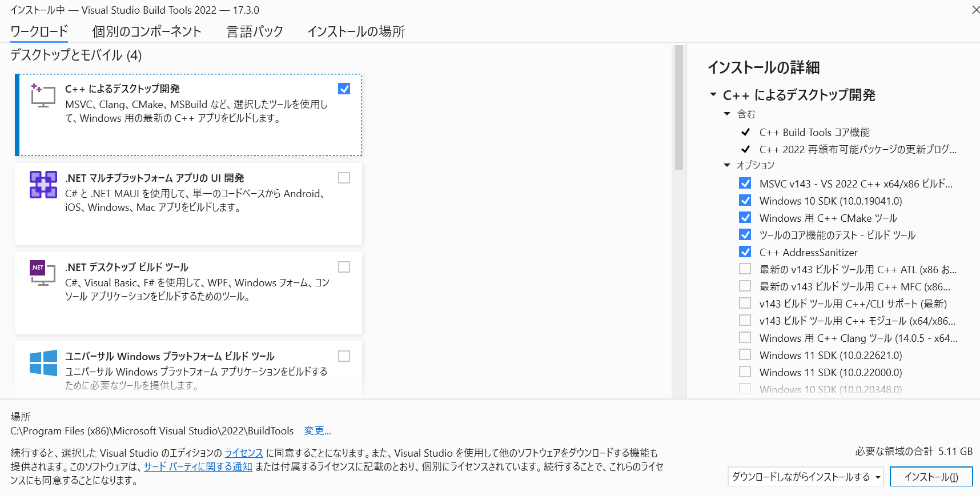Screen dimensions: 980x495
Task: Select the .NET マルチプラットフォーム アプリの UI 開発 title
Action: click(x=155, y=178)
